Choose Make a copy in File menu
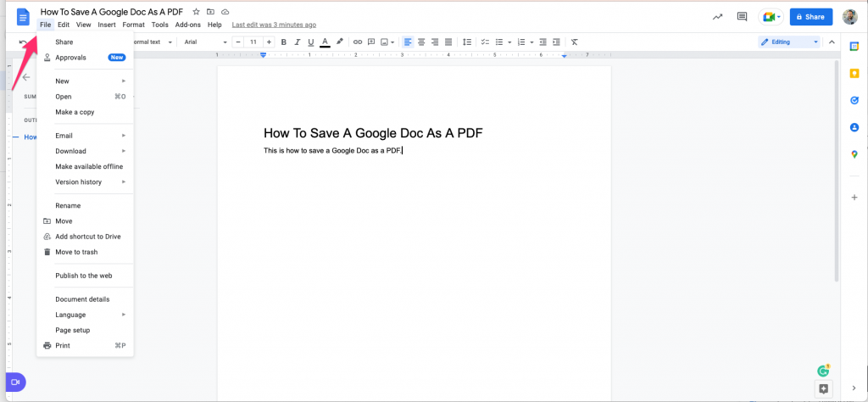Image resolution: width=868 pixels, height=402 pixels. click(x=86, y=112)
